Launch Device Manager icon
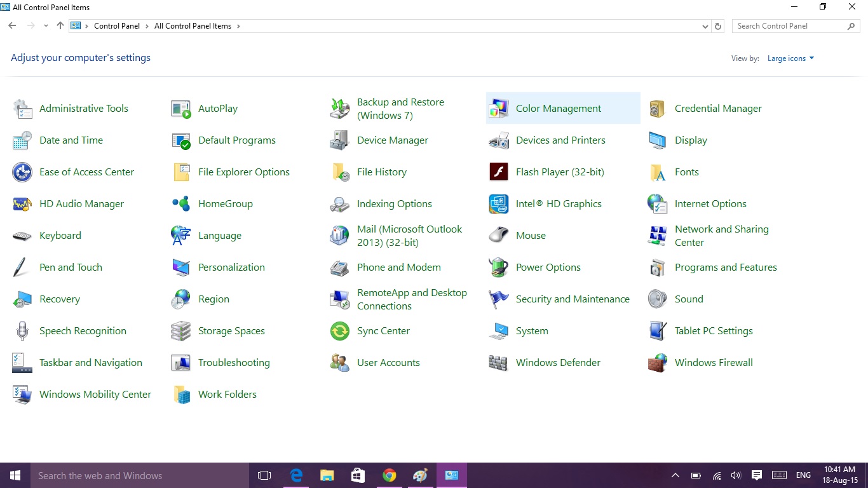 point(340,140)
